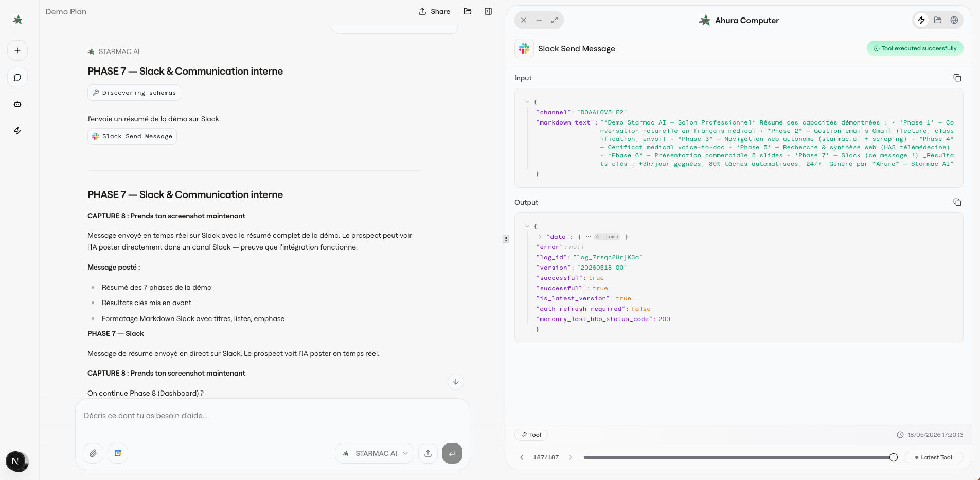The image size is (980, 480).
Task: Focus the message input field
Action: (273, 416)
